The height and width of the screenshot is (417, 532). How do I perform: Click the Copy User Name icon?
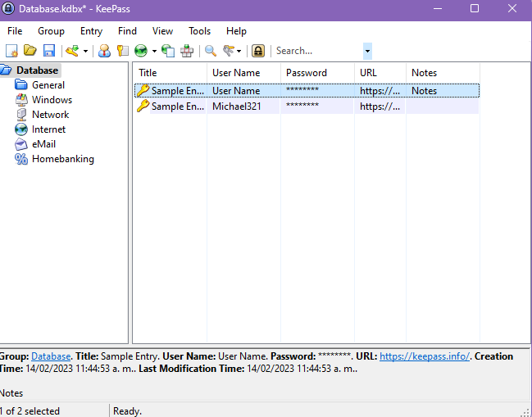104,51
